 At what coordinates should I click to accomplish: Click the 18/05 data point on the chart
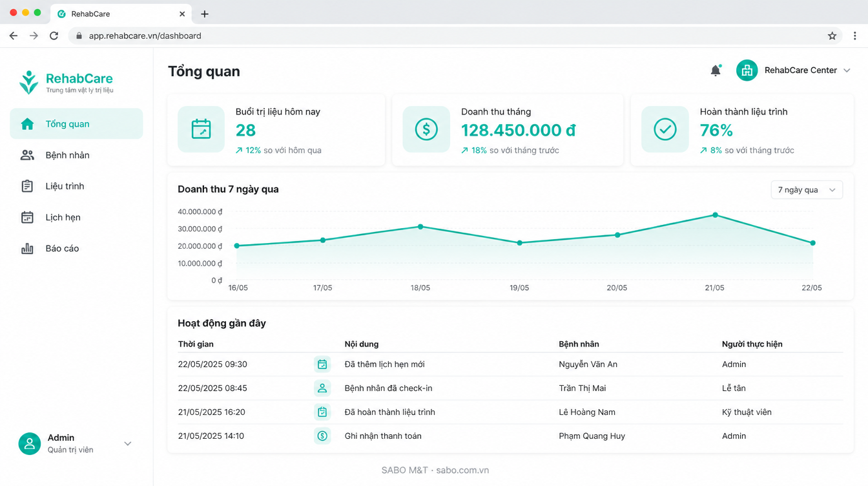click(x=420, y=227)
